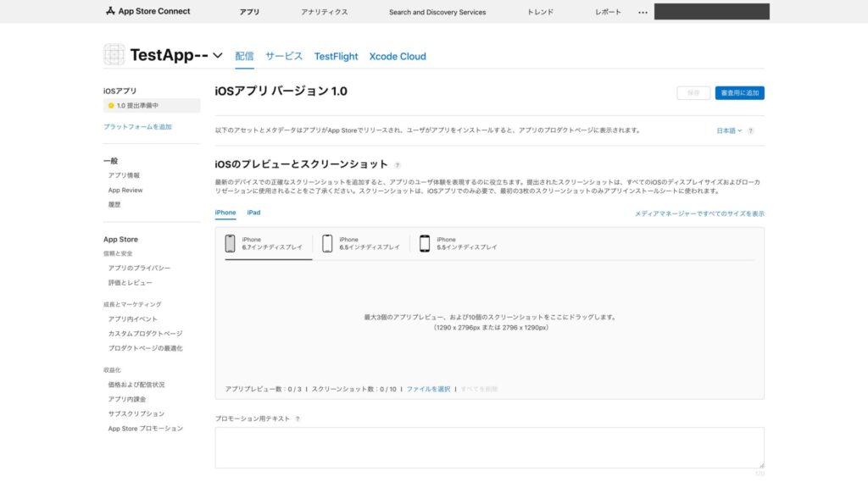Click iOSアプリ sidebar heading text
This screenshot has height=482, width=868.
(120, 91)
